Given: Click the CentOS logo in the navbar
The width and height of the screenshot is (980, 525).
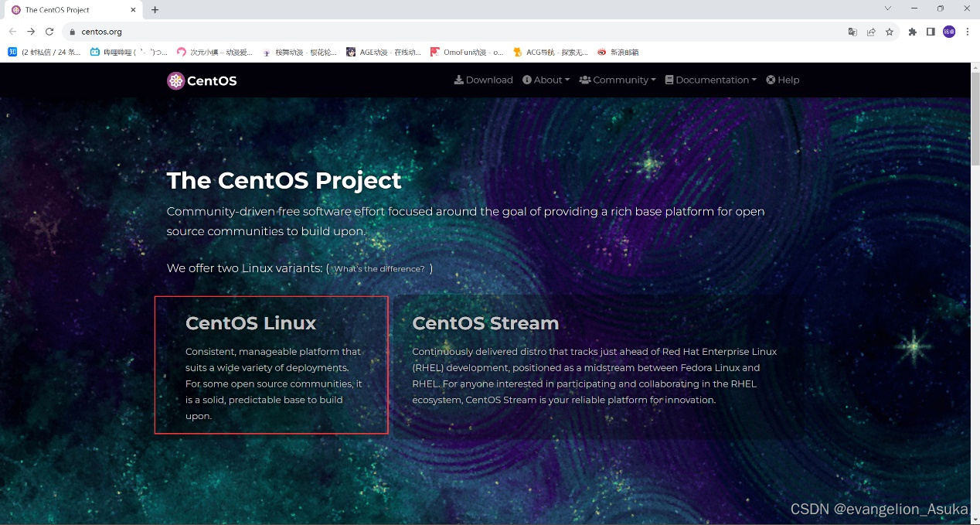Looking at the screenshot, I should tap(202, 80).
